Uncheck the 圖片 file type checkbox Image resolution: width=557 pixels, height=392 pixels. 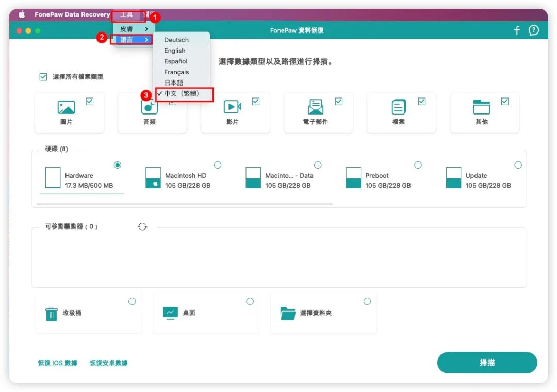click(90, 102)
